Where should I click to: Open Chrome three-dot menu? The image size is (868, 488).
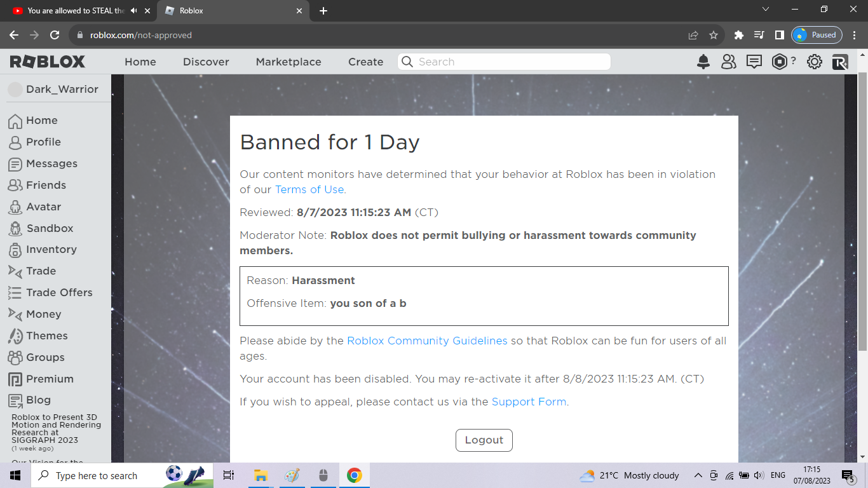point(854,35)
